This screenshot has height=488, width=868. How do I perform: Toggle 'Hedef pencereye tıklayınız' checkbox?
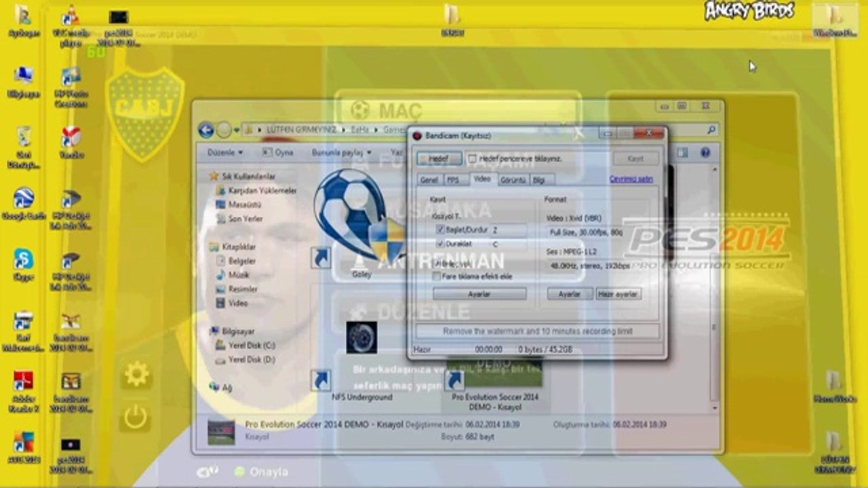(472, 159)
